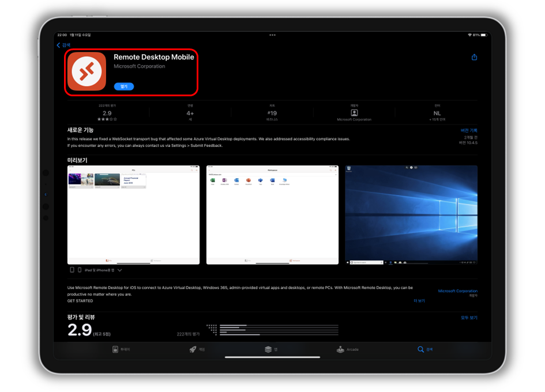
Task: Tap the 4+ age rating badge
Action: click(x=190, y=113)
